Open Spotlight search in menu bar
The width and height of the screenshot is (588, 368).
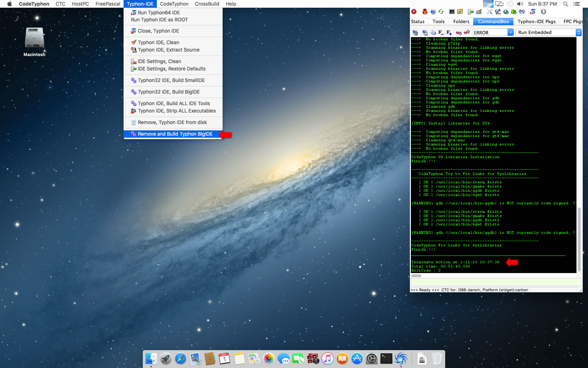(x=566, y=4)
